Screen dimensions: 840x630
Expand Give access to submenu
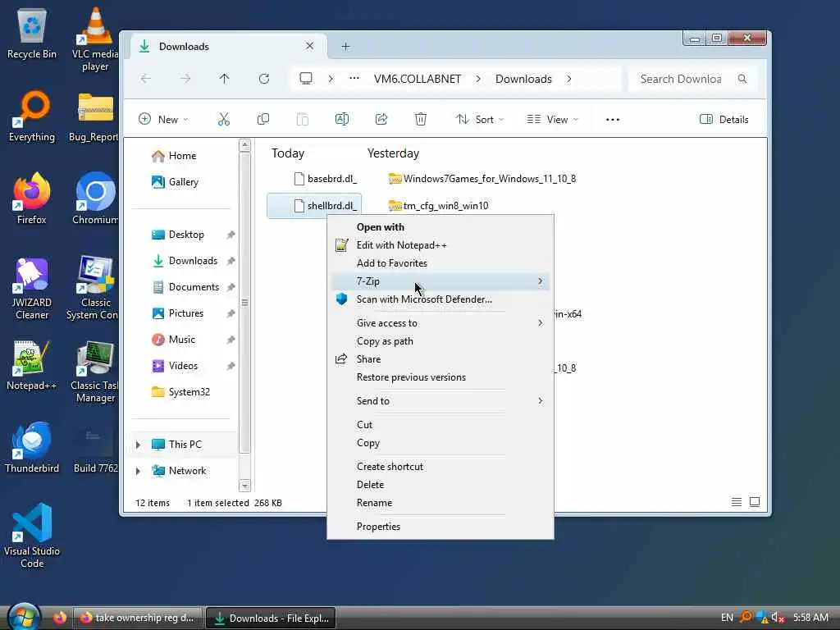pyautogui.click(x=441, y=323)
